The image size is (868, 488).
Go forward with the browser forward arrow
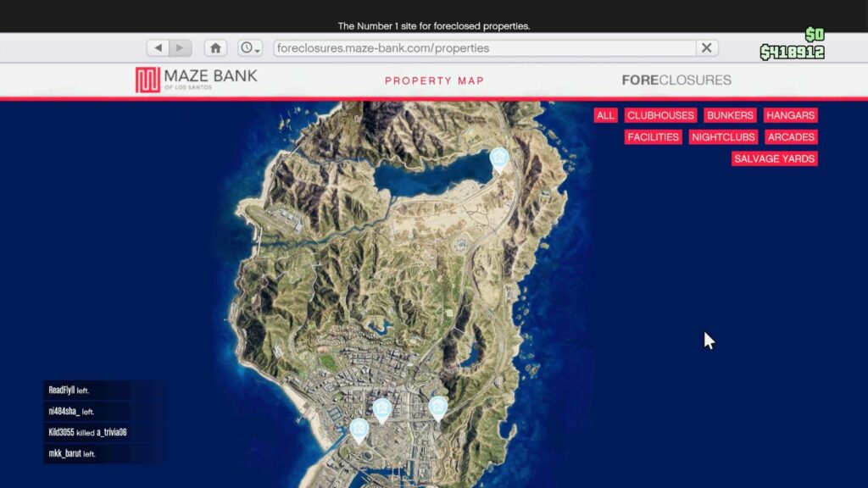[x=181, y=48]
